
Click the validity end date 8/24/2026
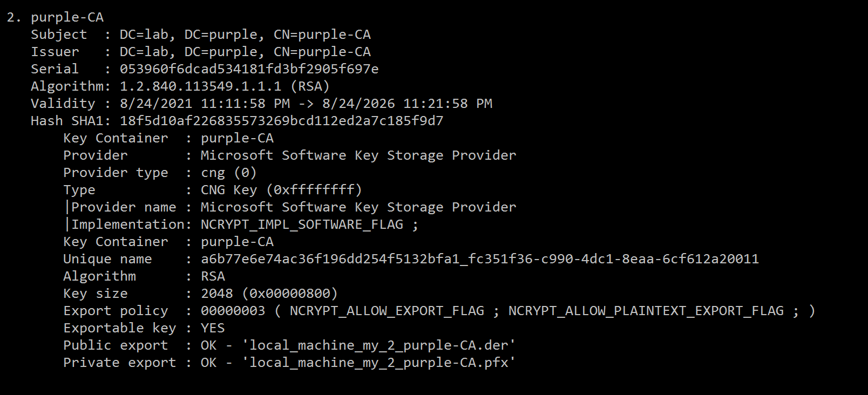(x=358, y=104)
